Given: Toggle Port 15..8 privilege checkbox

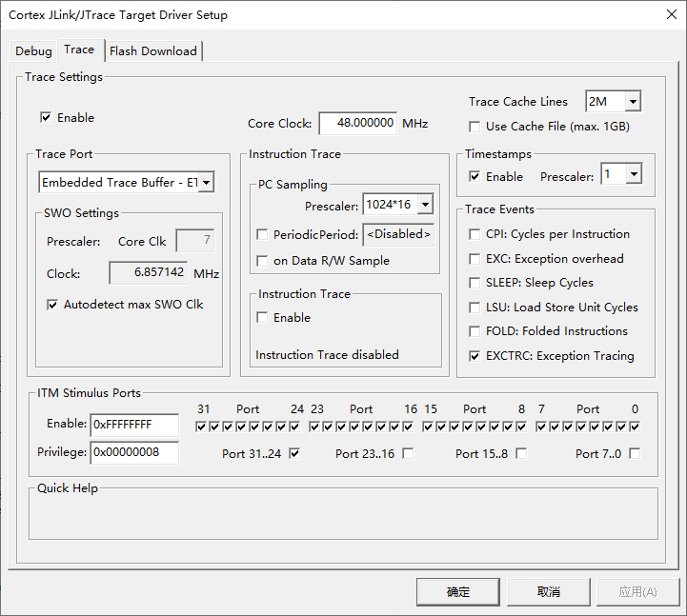Looking at the screenshot, I should coord(521,453).
